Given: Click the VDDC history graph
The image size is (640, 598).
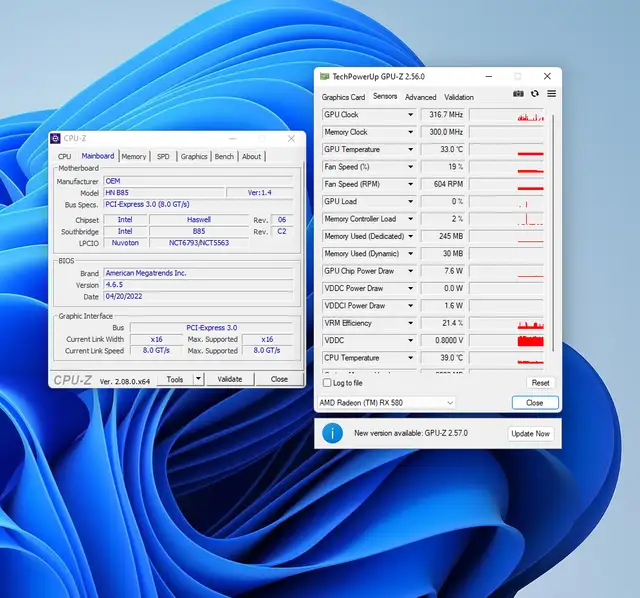Looking at the screenshot, I should (x=507, y=340).
